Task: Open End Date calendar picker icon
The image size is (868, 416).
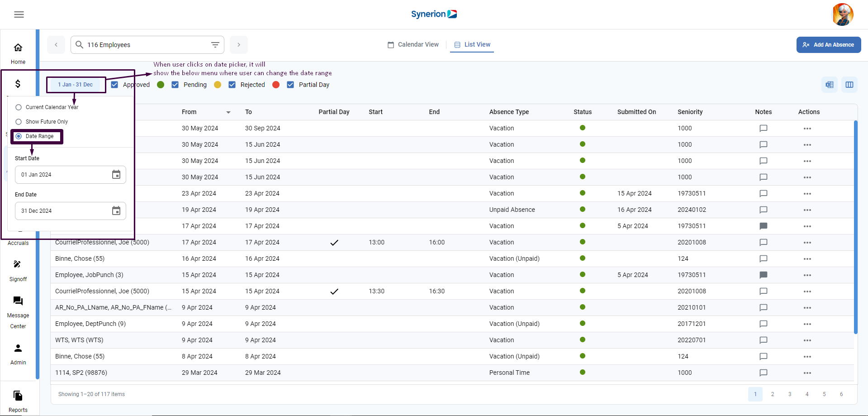Action: [116, 211]
